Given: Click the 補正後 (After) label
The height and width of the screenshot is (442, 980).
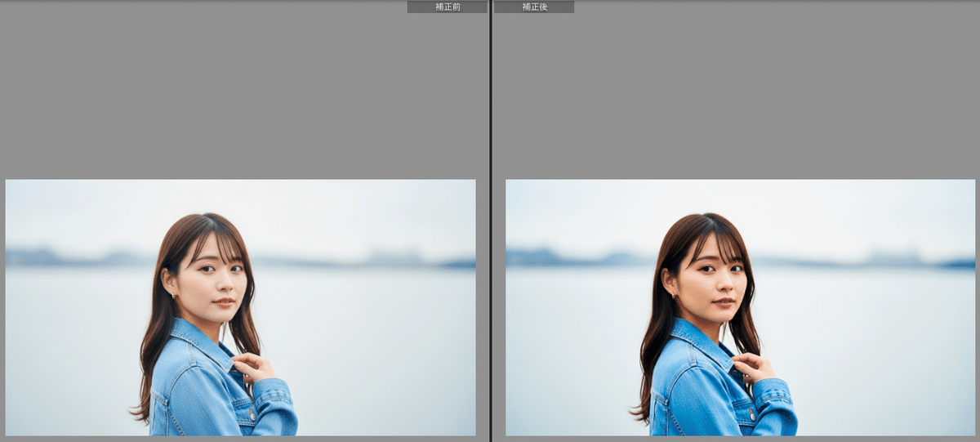Looking at the screenshot, I should click(534, 7).
